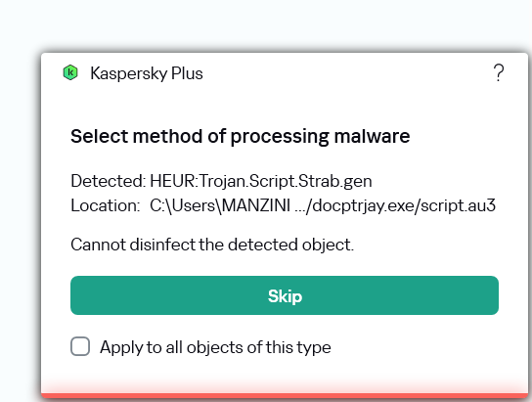532x402 pixels.
Task: Click the Skip button
Action: point(285,295)
